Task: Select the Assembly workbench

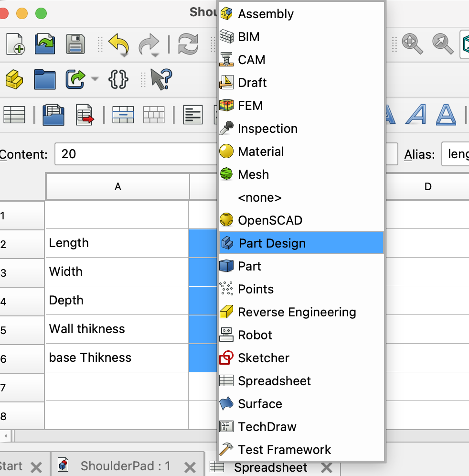Action: point(301,14)
